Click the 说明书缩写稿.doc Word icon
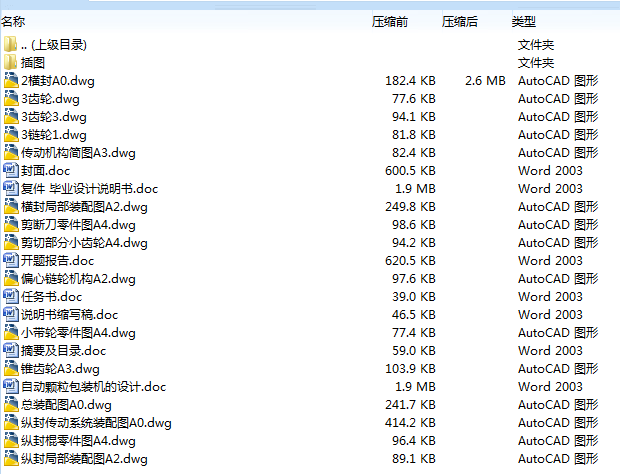This screenshot has width=620, height=474. tap(11, 314)
